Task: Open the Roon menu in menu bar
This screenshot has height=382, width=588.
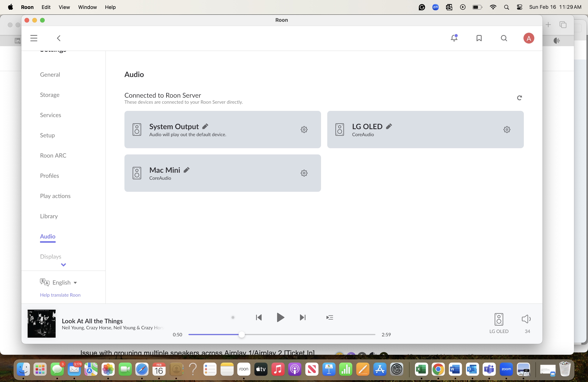Action: (27, 7)
